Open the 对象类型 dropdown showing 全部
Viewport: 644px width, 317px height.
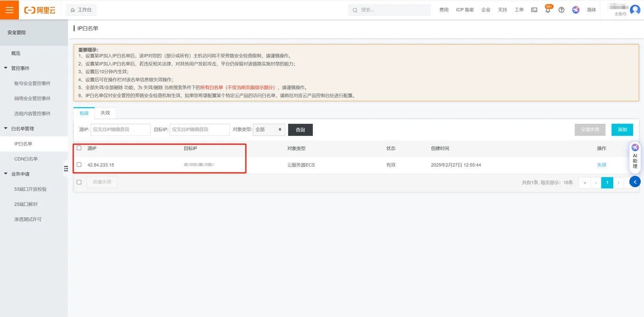click(269, 130)
